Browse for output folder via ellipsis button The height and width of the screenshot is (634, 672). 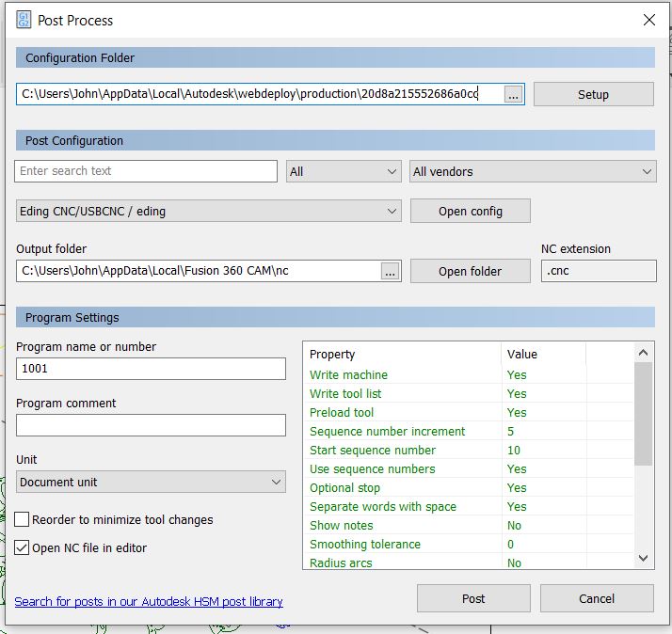pos(391,271)
